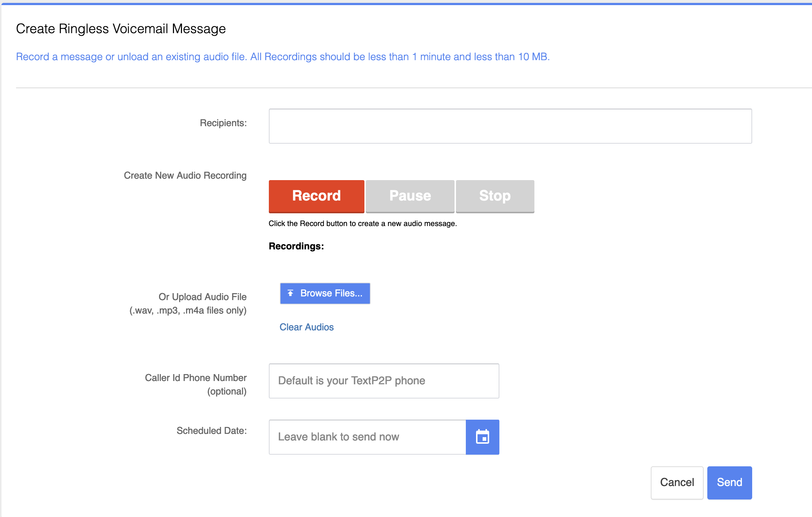Image resolution: width=812 pixels, height=517 pixels.
Task: Click Browse Files to upload audio
Action: click(x=325, y=293)
